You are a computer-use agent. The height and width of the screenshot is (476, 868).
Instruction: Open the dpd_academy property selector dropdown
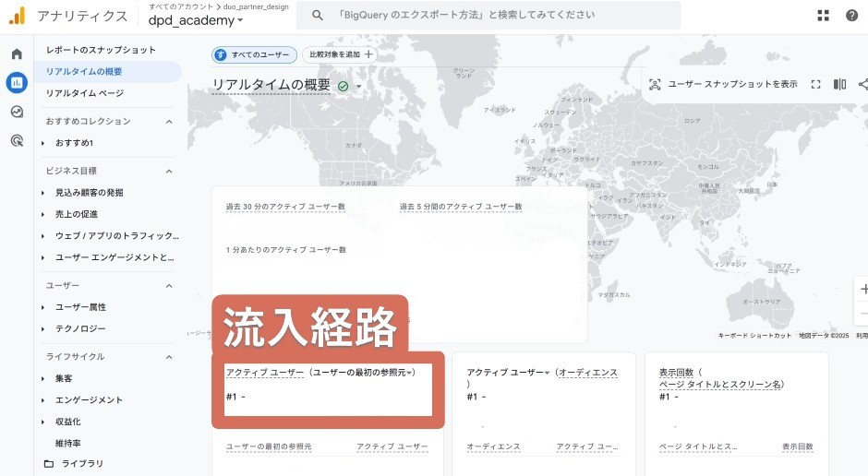(196, 20)
